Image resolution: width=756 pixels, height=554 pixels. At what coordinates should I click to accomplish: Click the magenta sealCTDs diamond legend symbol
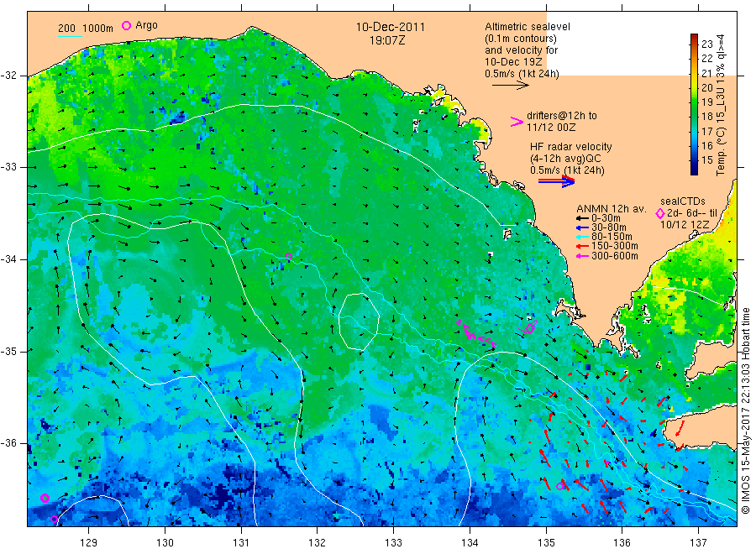[x=660, y=213]
